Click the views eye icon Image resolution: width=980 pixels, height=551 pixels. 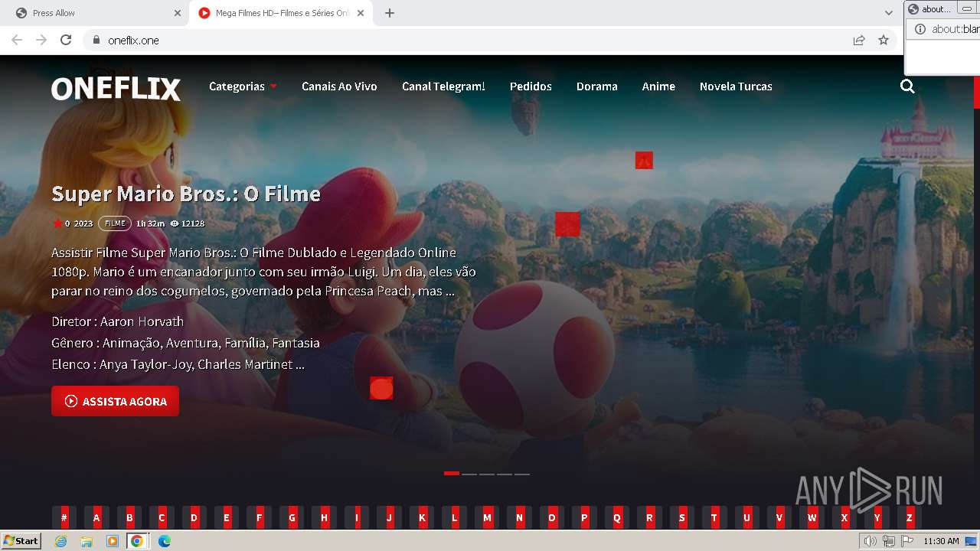(x=175, y=223)
